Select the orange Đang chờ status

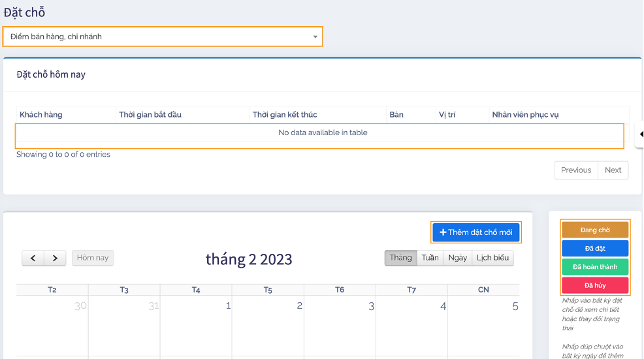click(595, 230)
